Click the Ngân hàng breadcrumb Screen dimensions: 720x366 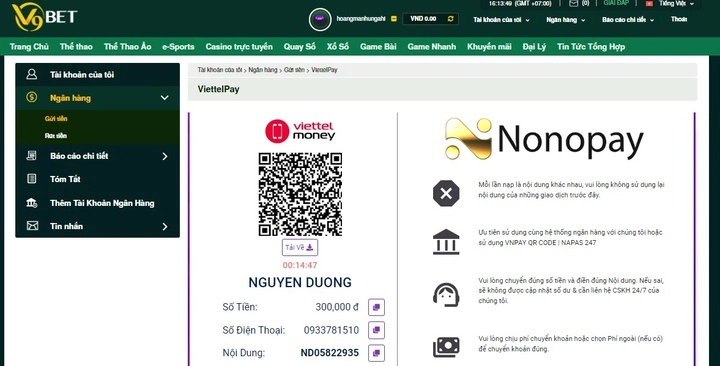click(x=263, y=70)
